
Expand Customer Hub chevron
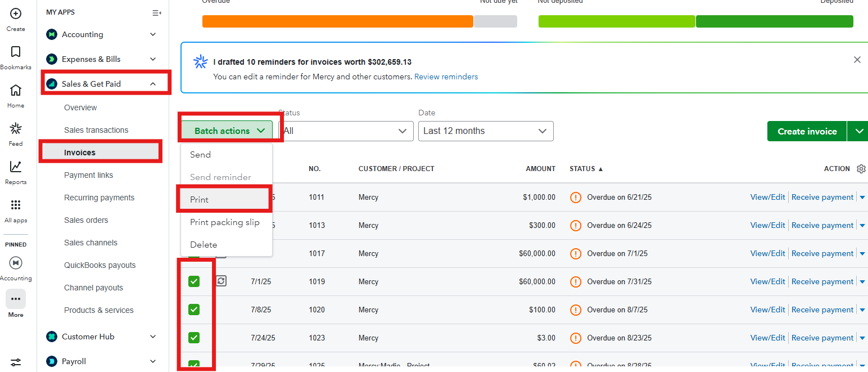pos(153,337)
